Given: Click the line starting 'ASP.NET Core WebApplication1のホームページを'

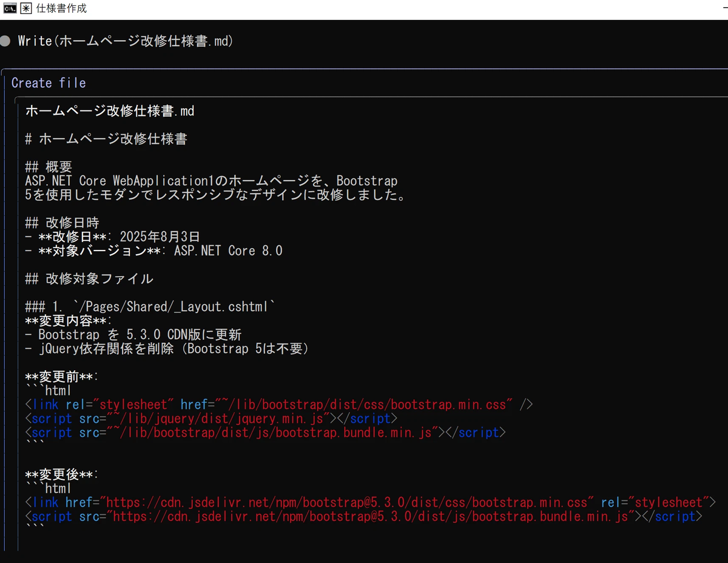Looking at the screenshot, I should pos(211,181).
